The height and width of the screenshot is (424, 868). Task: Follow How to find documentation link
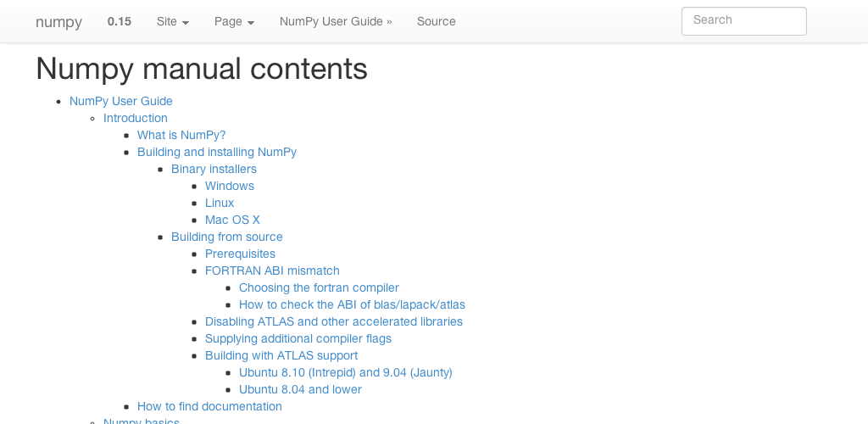[x=209, y=406]
